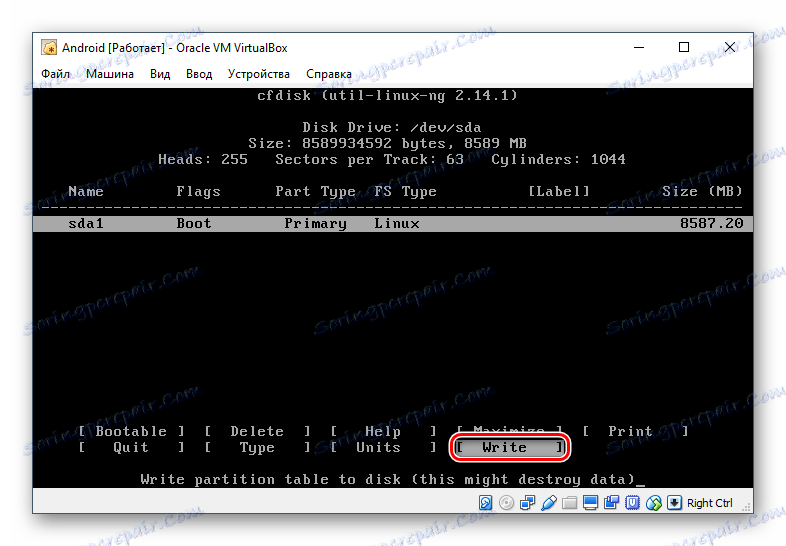
Task: Click the Disk Drive: /dev/sda text
Action: pyautogui.click(x=391, y=127)
